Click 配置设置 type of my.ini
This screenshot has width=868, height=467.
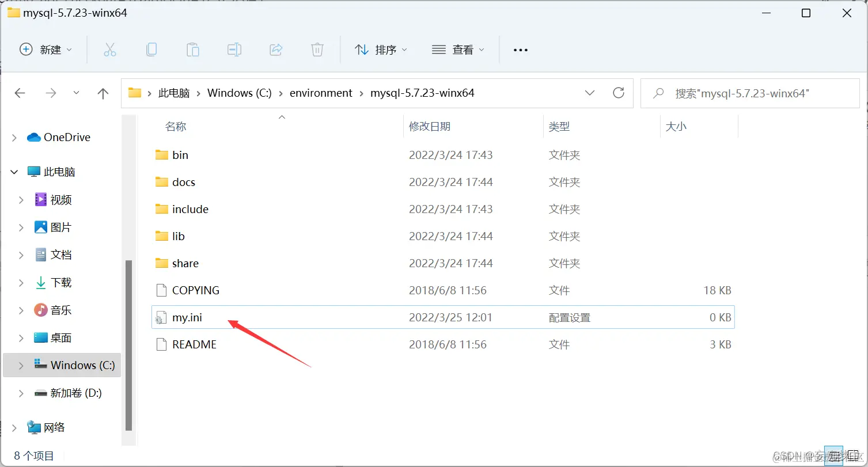pos(570,317)
